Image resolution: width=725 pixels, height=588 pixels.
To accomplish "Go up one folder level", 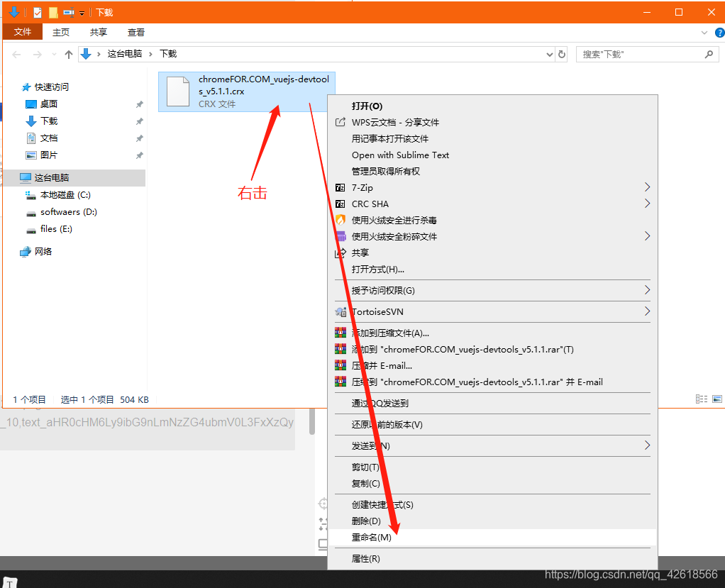I will 68,55.
